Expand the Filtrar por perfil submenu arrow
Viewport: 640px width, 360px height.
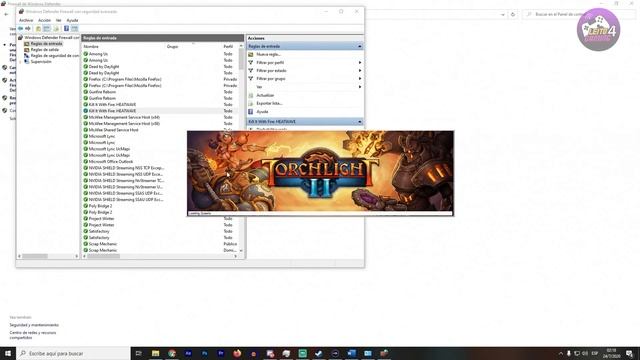pyautogui.click(x=360, y=62)
